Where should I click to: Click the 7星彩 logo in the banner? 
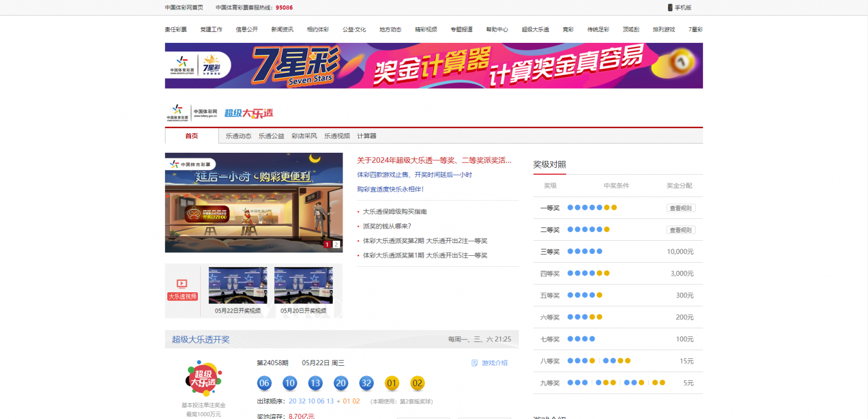(211, 65)
